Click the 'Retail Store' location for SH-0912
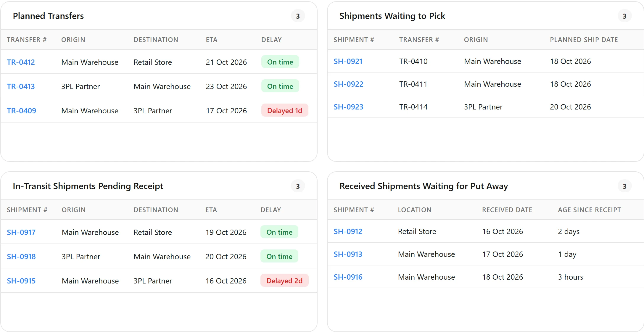 pyautogui.click(x=417, y=231)
